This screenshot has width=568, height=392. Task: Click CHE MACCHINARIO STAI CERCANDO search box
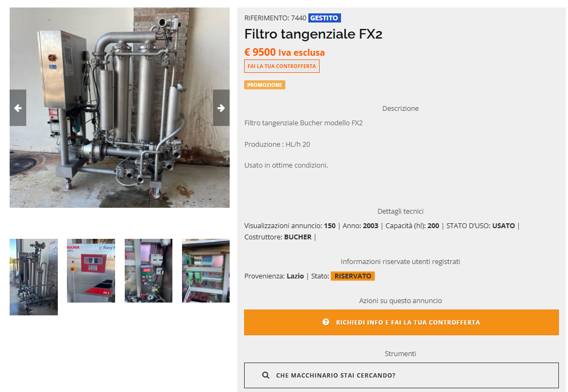point(402,375)
